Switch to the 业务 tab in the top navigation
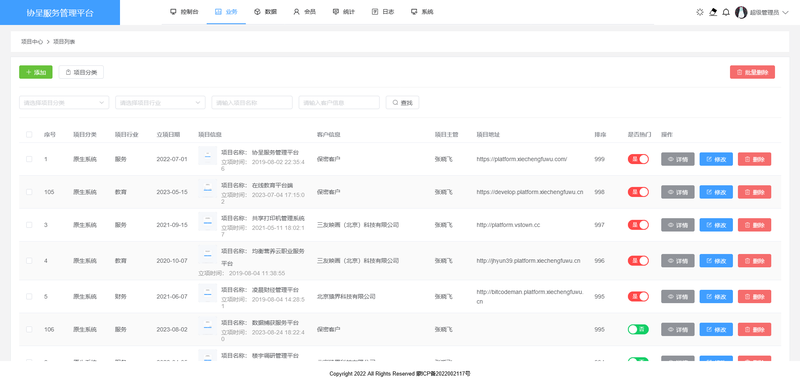The width and height of the screenshot is (800, 386). coord(226,12)
